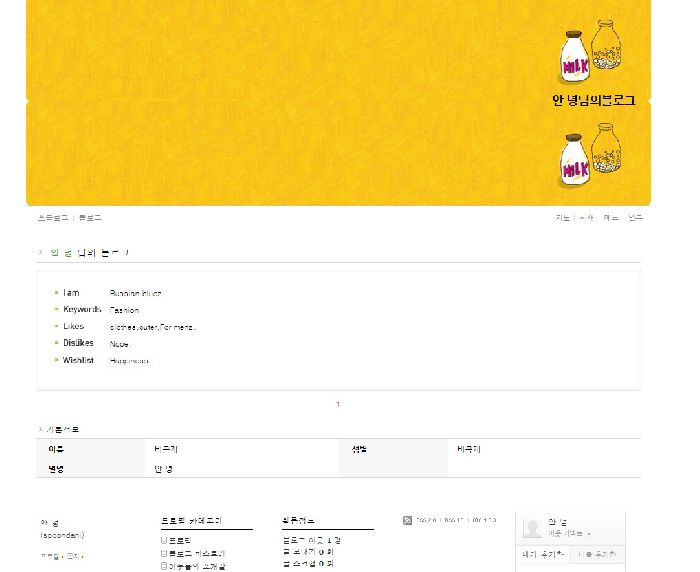Open the first blog category item icon

click(164, 540)
